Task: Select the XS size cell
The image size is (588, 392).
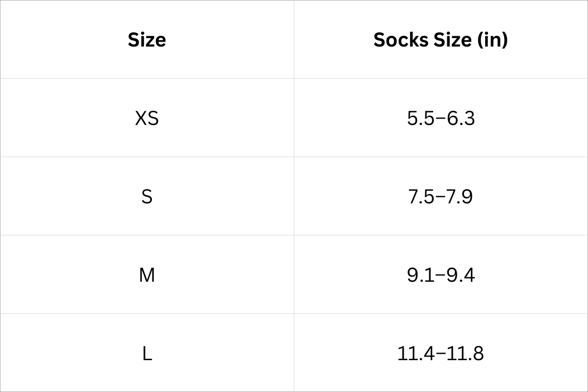Action: 147,118
